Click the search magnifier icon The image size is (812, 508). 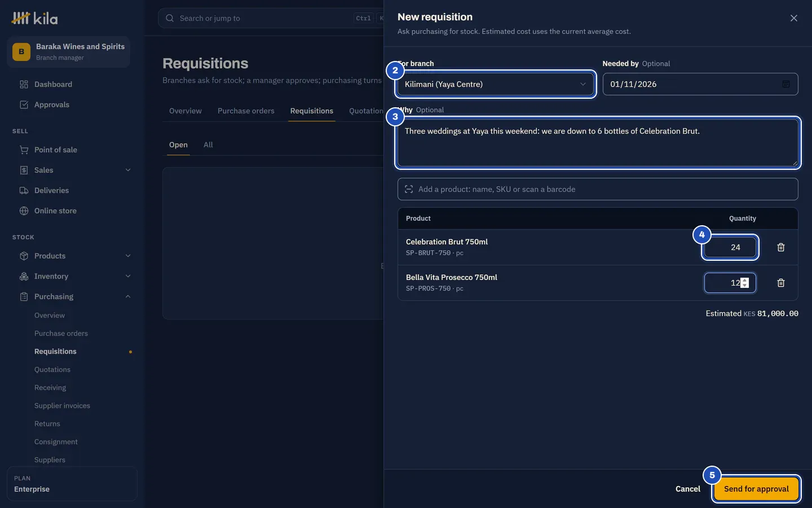[x=170, y=18]
